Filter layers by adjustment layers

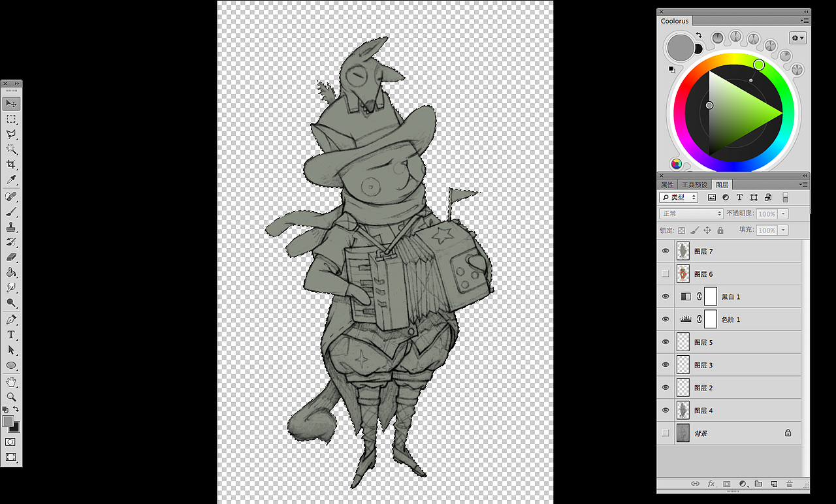tap(726, 197)
